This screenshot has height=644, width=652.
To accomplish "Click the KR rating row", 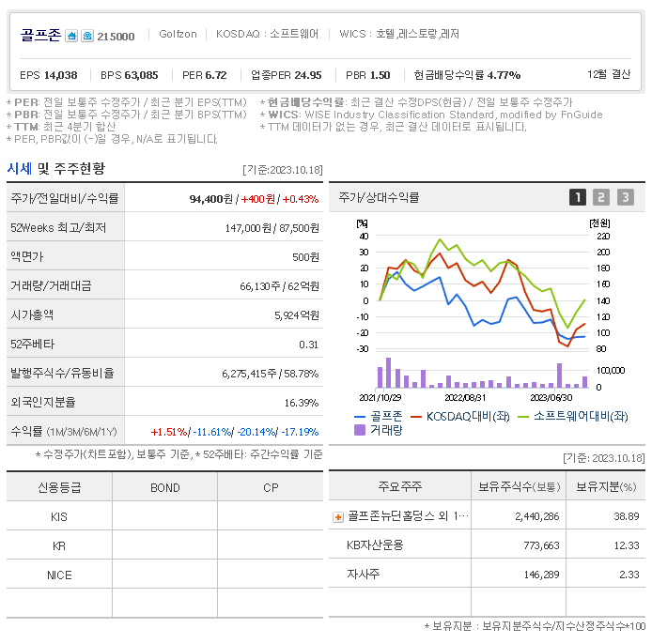I will [x=165, y=545].
